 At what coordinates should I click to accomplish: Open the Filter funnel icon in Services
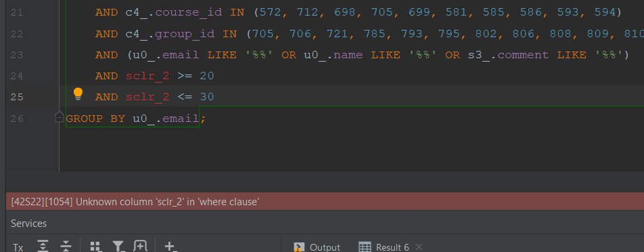click(118, 247)
